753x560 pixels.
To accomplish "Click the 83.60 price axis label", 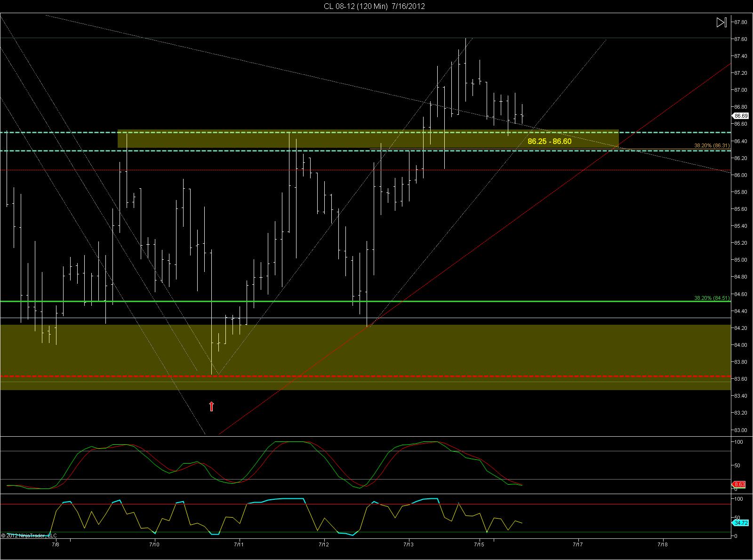I will tap(740, 379).
